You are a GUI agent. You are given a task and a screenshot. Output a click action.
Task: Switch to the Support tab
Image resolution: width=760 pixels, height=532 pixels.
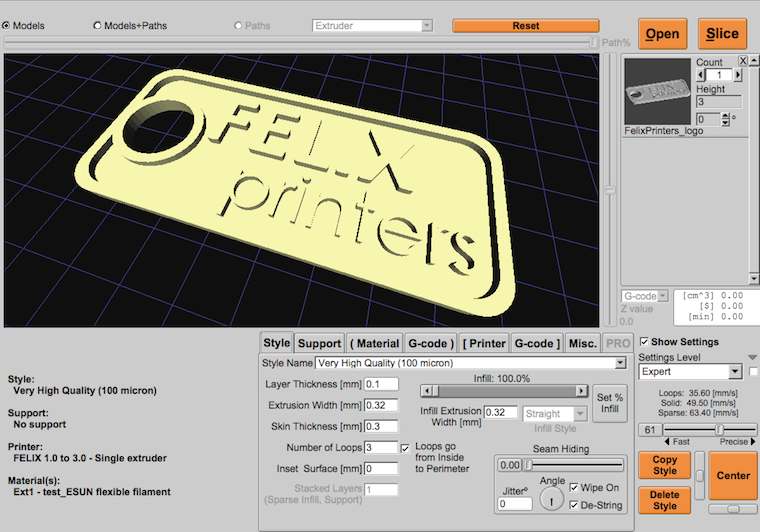(320, 343)
